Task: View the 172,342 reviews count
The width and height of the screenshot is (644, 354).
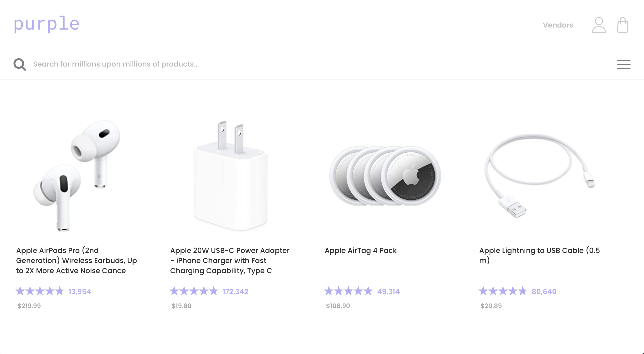Action: pyautogui.click(x=235, y=291)
